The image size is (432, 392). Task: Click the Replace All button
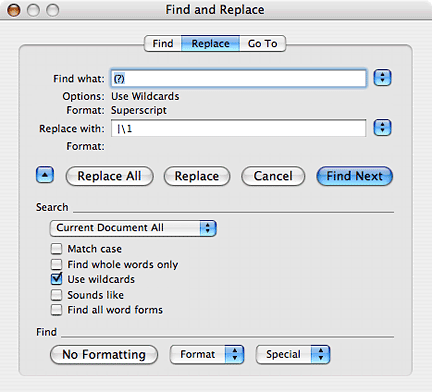click(109, 176)
